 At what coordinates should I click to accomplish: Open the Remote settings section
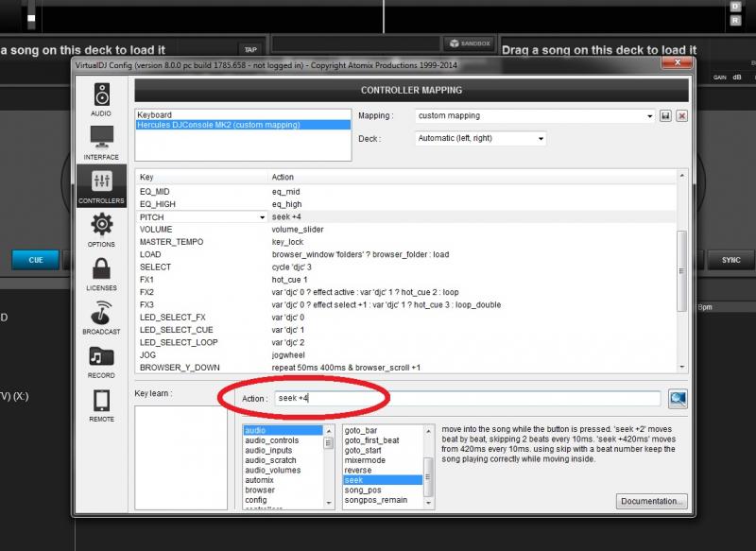coord(101,405)
